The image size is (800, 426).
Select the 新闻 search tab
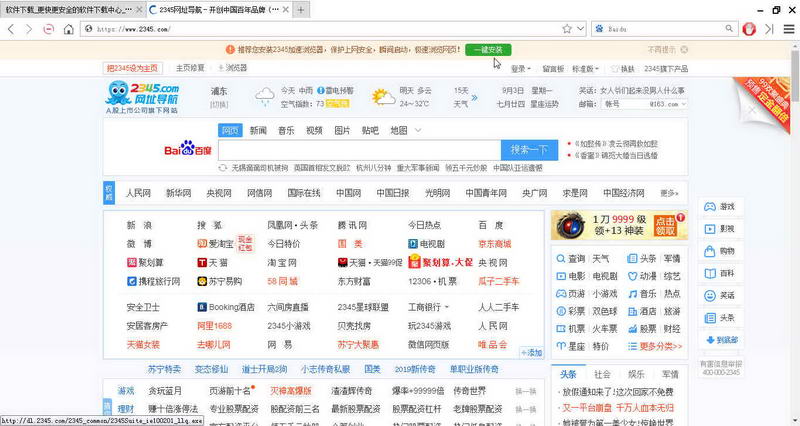pyautogui.click(x=258, y=131)
